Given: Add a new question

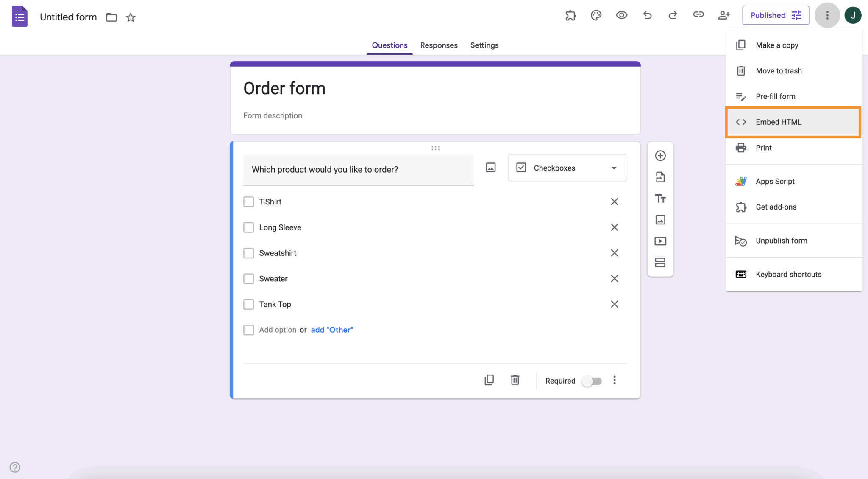Looking at the screenshot, I should (x=660, y=155).
